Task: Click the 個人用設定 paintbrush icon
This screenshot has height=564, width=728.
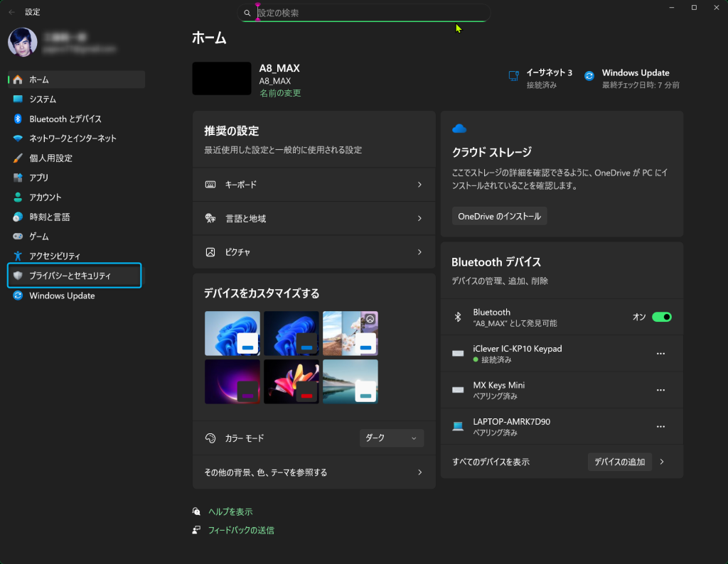Action: click(18, 158)
